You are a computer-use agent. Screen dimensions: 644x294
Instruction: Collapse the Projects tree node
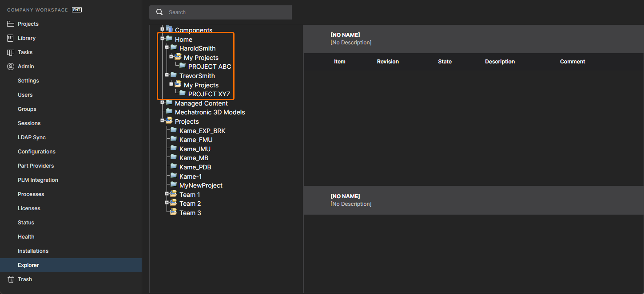[163, 121]
